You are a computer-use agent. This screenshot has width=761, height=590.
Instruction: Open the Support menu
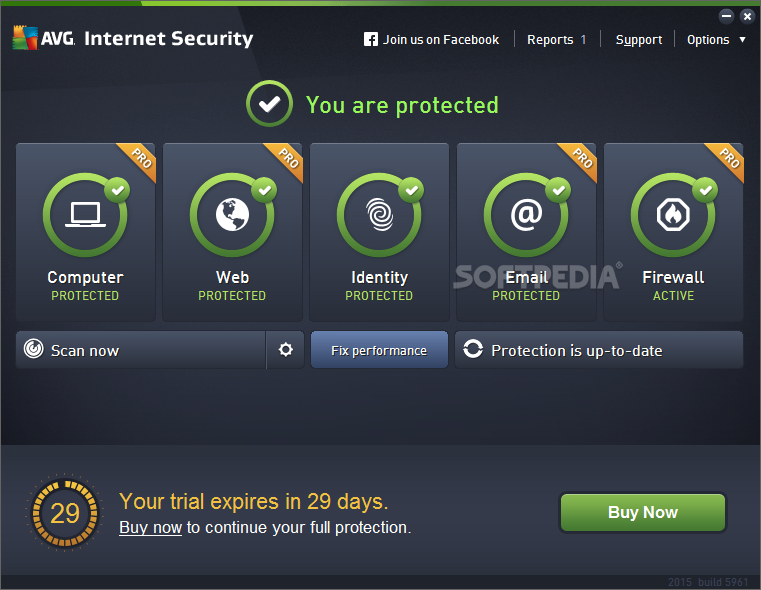click(638, 40)
